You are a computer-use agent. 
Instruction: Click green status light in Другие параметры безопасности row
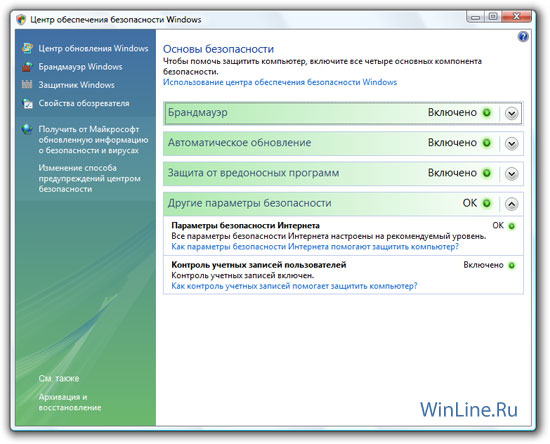[487, 203]
